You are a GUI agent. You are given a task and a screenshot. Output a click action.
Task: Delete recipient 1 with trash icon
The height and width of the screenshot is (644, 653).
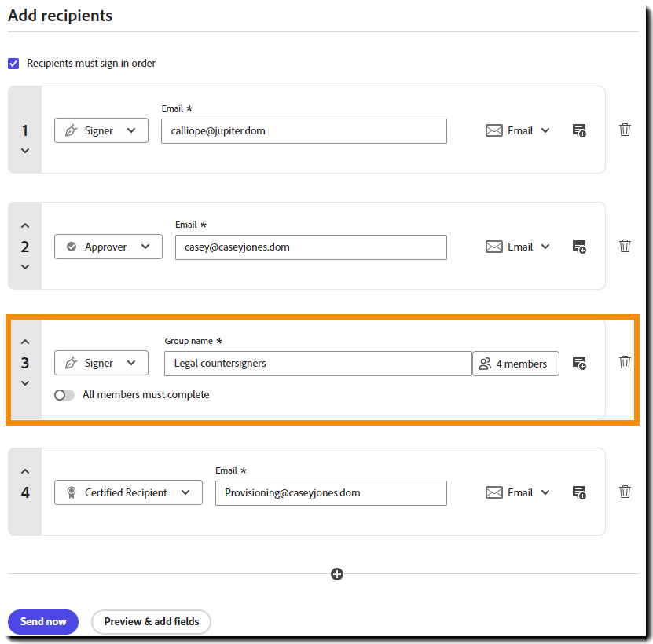click(625, 130)
